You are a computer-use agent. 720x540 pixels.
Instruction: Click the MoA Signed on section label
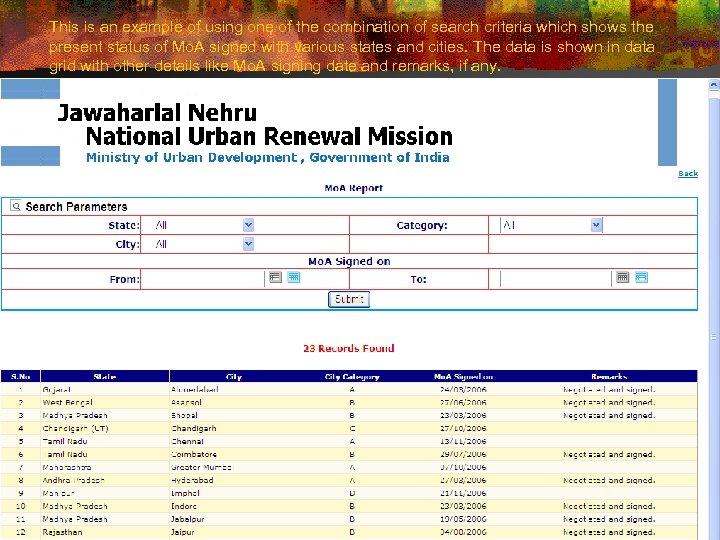[x=349, y=261]
